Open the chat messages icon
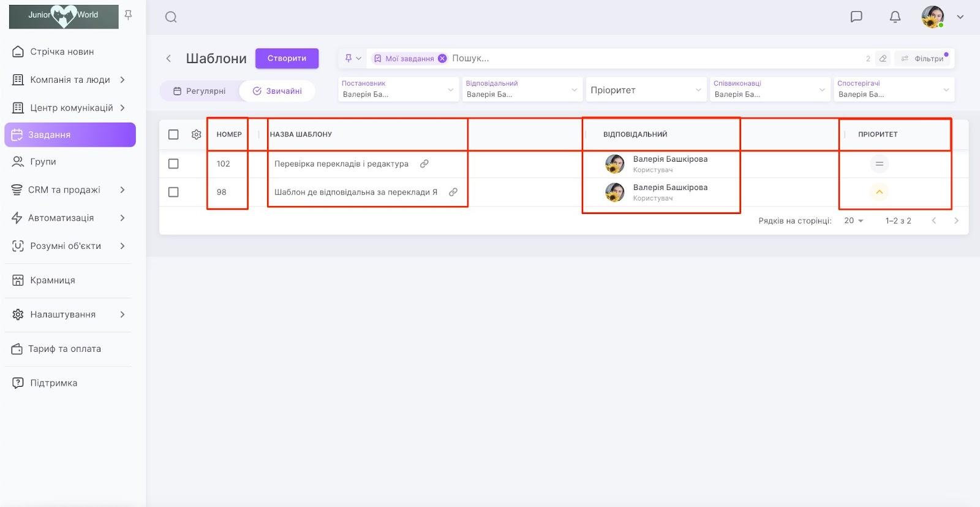Image resolution: width=980 pixels, height=507 pixels. (856, 17)
